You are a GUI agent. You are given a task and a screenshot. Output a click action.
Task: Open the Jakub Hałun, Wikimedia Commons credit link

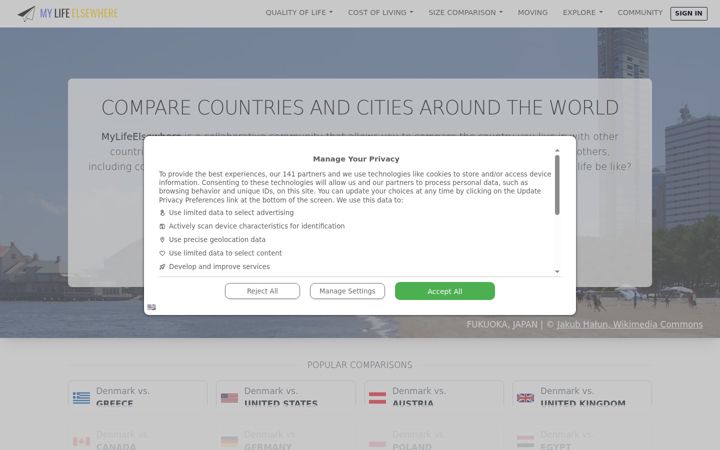coord(630,325)
